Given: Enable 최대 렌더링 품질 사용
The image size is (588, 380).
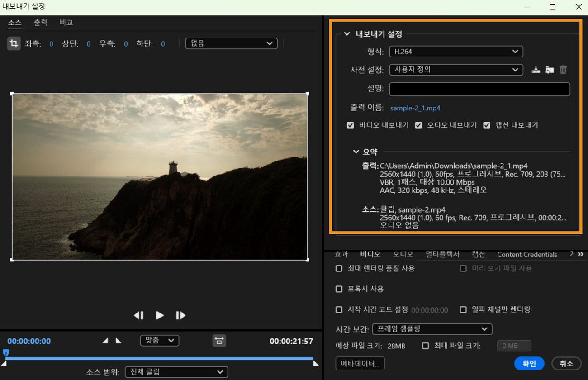Looking at the screenshot, I should point(339,268).
